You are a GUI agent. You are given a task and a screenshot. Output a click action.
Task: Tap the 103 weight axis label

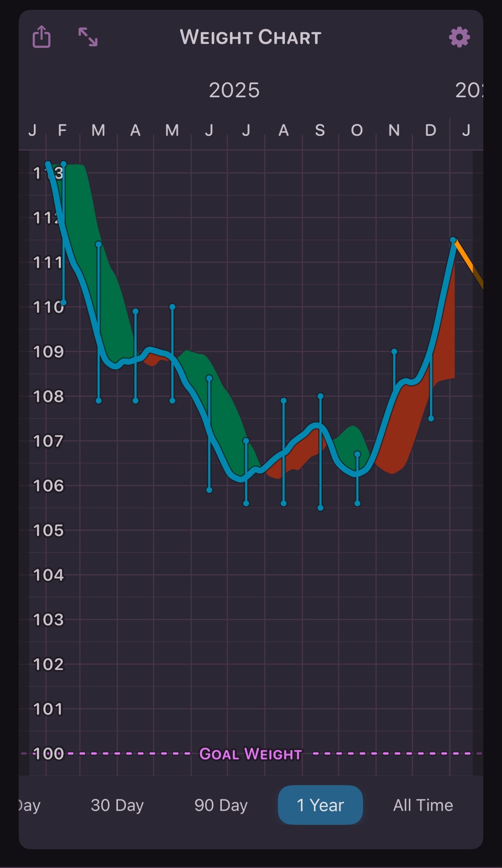pos(49,620)
